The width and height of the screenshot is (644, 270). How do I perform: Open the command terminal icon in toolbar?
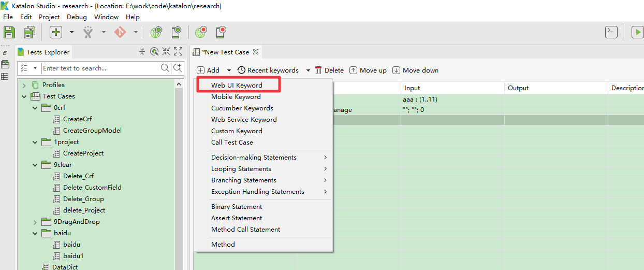coord(611,32)
